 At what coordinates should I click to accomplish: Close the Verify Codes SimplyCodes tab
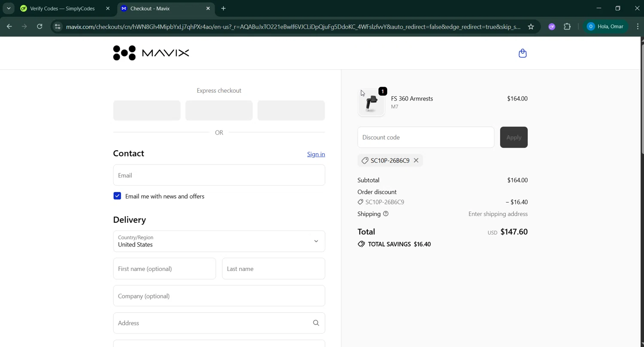108,8
